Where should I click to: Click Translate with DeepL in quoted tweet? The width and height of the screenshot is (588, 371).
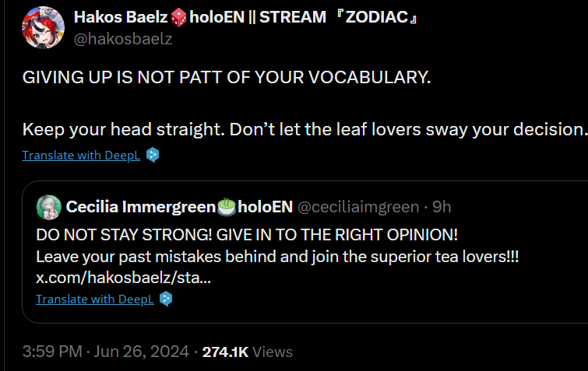[95, 299]
